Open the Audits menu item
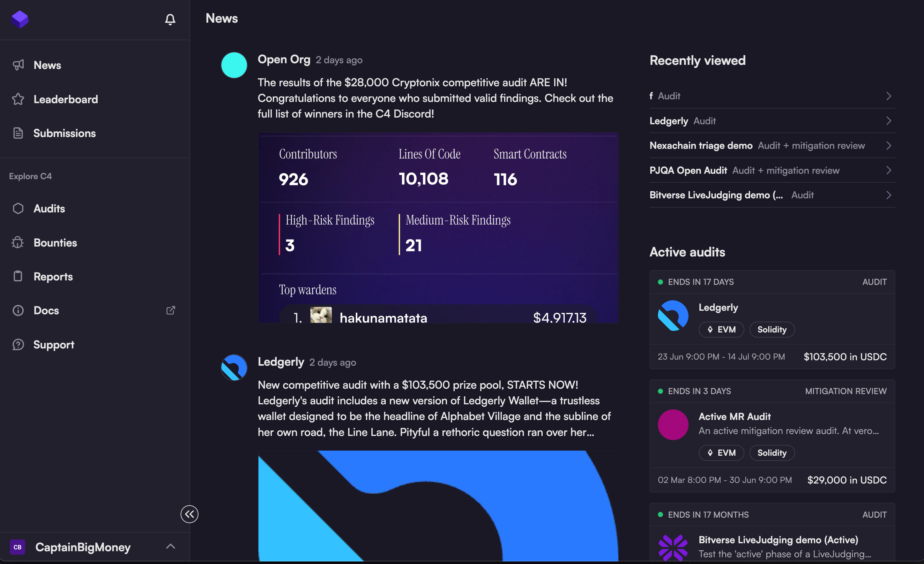The height and width of the screenshot is (564, 924). pyautogui.click(x=49, y=209)
